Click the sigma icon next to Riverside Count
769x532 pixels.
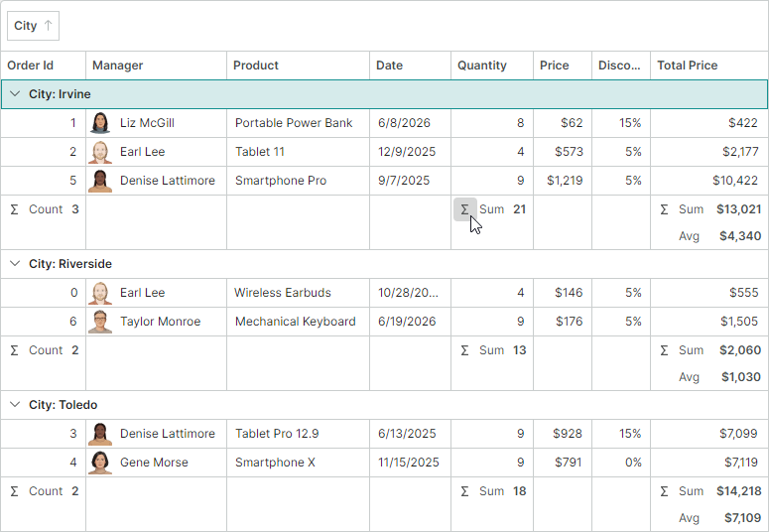coord(15,350)
